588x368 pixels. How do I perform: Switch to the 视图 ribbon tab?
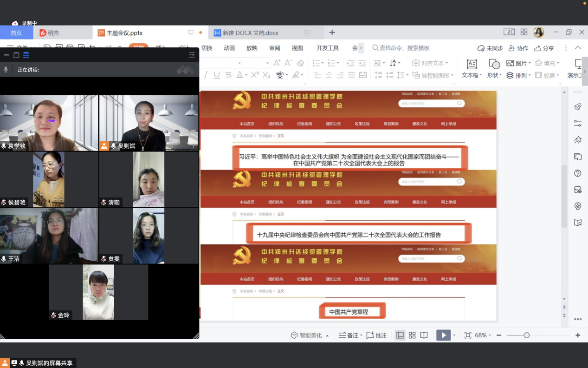point(297,48)
